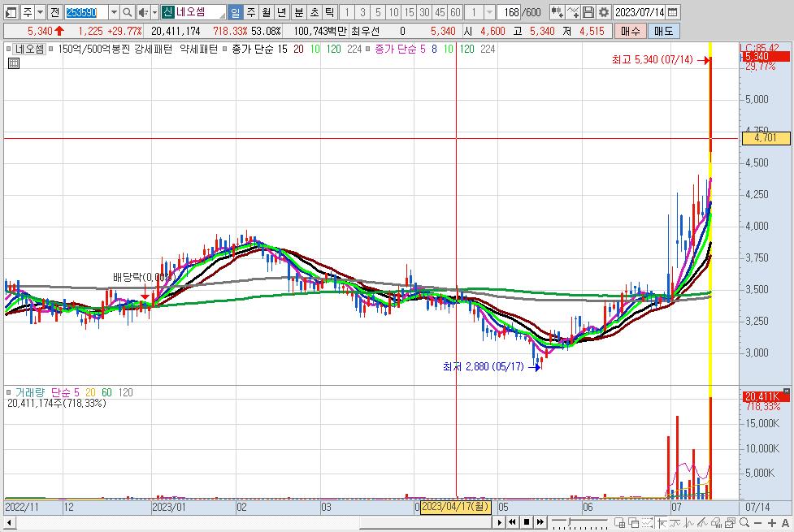This screenshot has width=794, height=532.
Task: Click the overlay chart windows icon
Action: pos(633,523)
